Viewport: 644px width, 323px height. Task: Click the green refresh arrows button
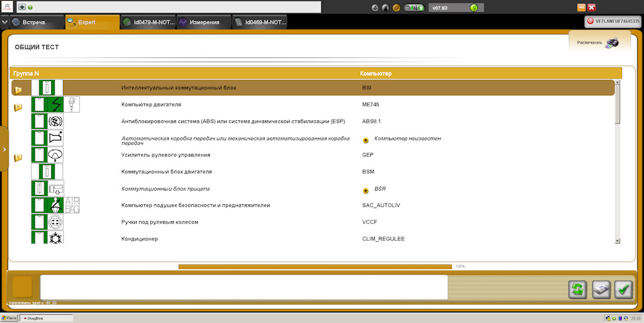pyautogui.click(x=578, y=289)
